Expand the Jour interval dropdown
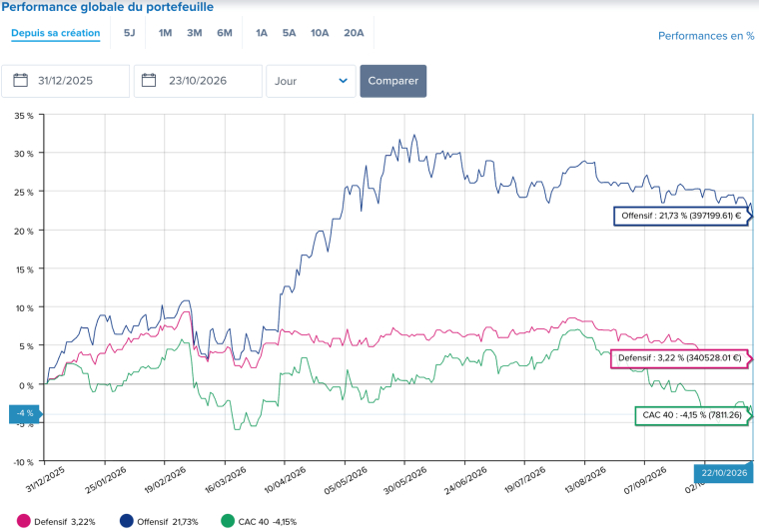The image size is (759, 532). pos(311,81)
